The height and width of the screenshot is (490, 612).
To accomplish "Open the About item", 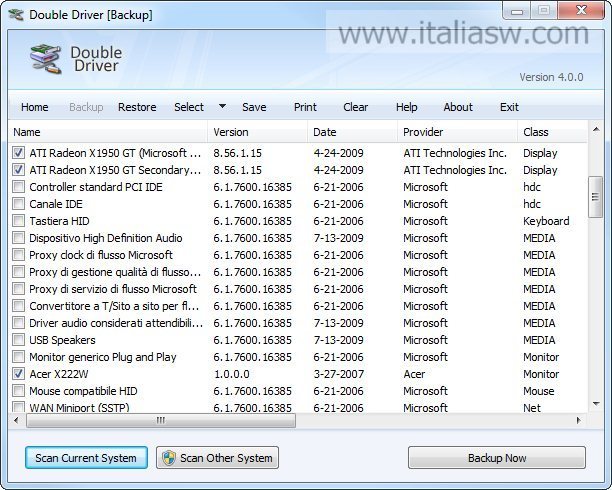I will click(x=458, y=107).
